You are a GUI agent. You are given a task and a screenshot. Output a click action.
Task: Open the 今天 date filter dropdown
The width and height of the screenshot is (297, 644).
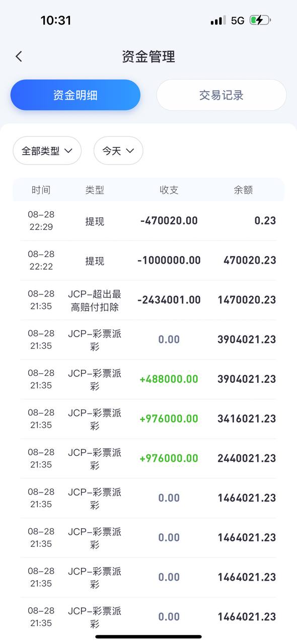(x=118, y=150)
